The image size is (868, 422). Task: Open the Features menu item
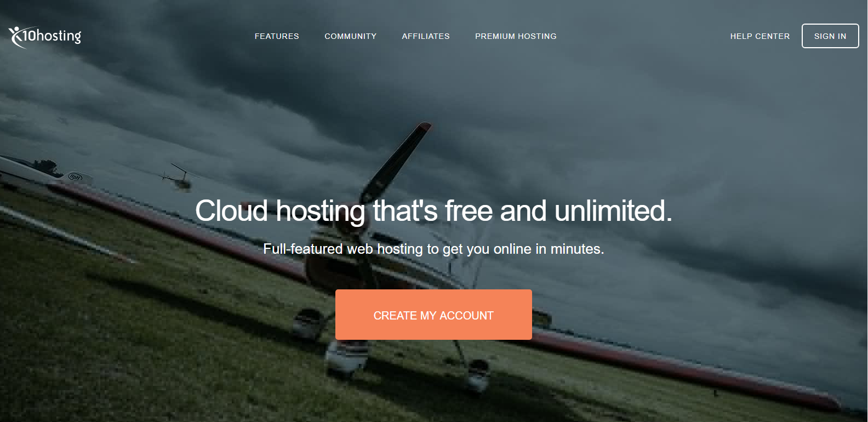[x=277, y=36]
